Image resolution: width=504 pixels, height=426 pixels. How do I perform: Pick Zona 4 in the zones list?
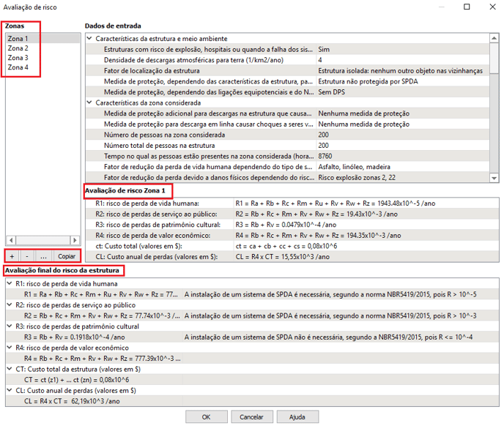pos(18,67)
